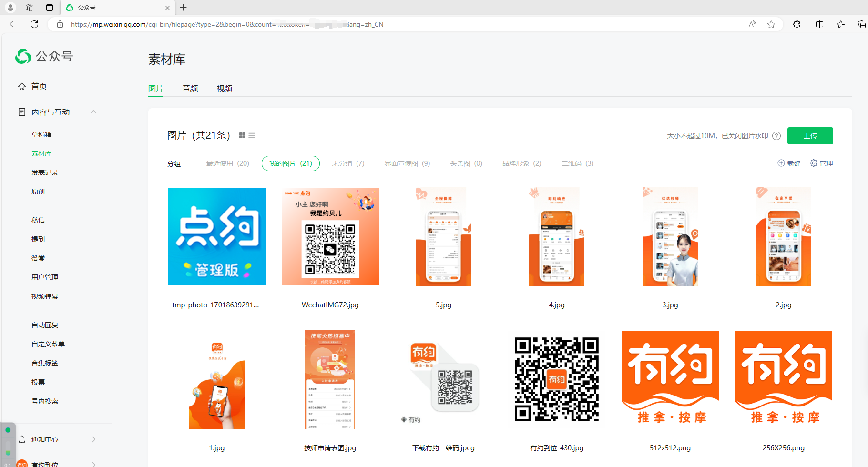Open a new browser tab

[184, 8]
